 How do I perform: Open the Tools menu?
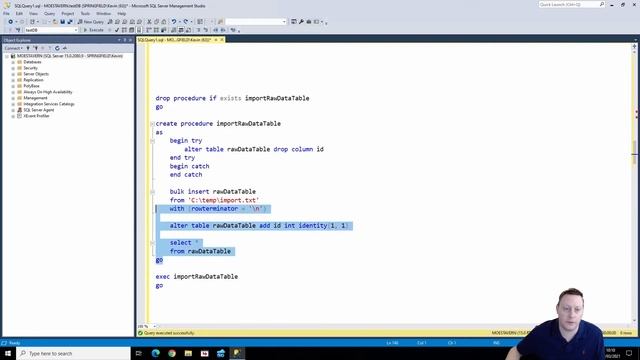click(x=85, y=13)
